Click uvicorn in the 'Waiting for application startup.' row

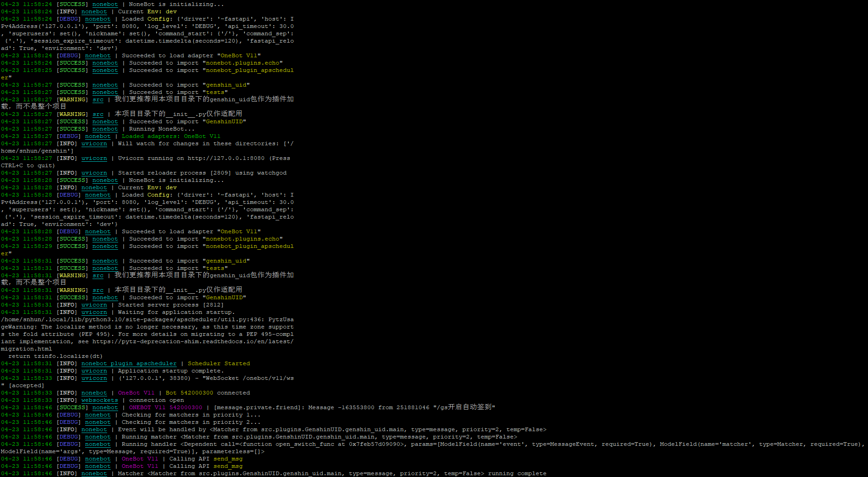click(x=94, y=312)
